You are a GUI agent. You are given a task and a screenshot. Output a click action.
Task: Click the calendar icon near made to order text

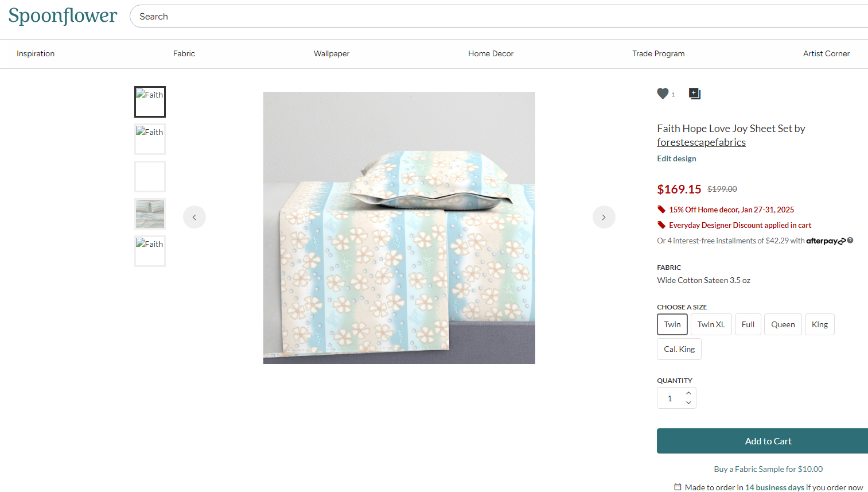coord(678,486)
